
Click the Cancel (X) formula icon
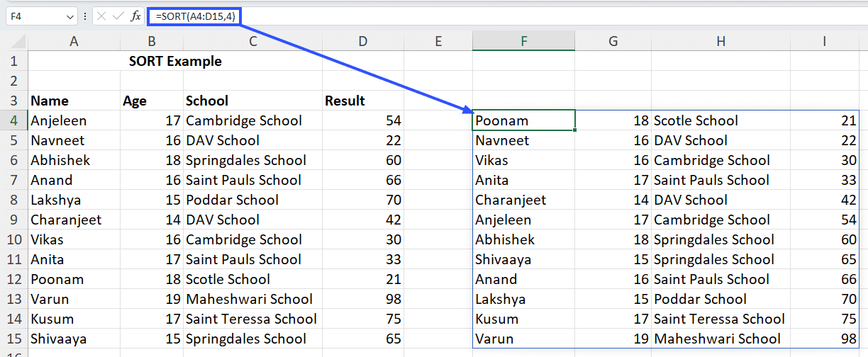click(101, 16)
